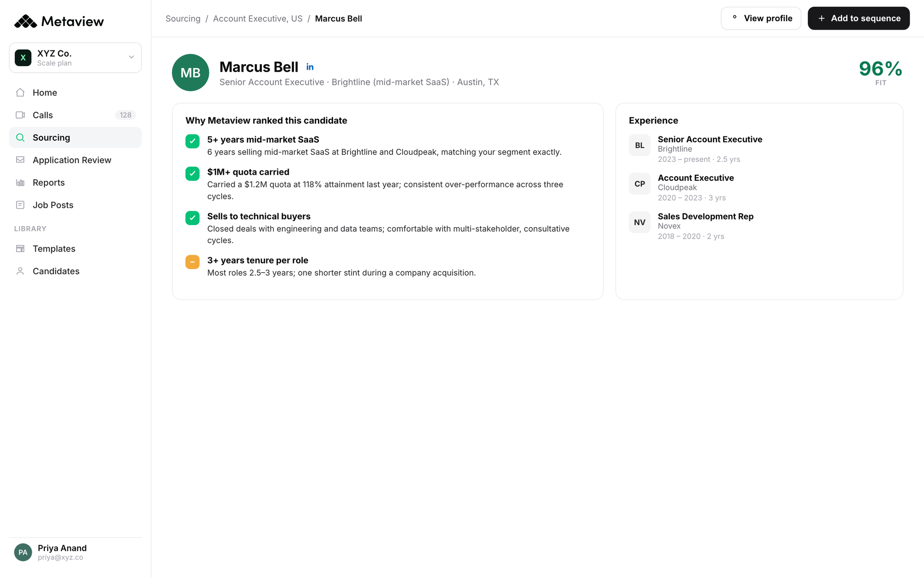The height and width of the screenshot is (578, 924).
Task: Click the '2023 – present · 2.5 yrs' dates
Action: coord(699,159)
